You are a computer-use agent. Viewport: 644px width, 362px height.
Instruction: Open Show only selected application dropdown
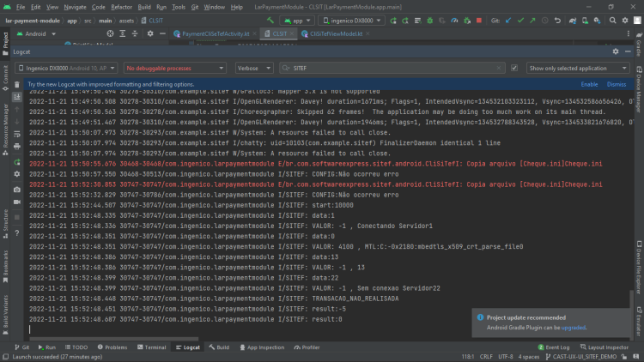[x=578, y=68]
